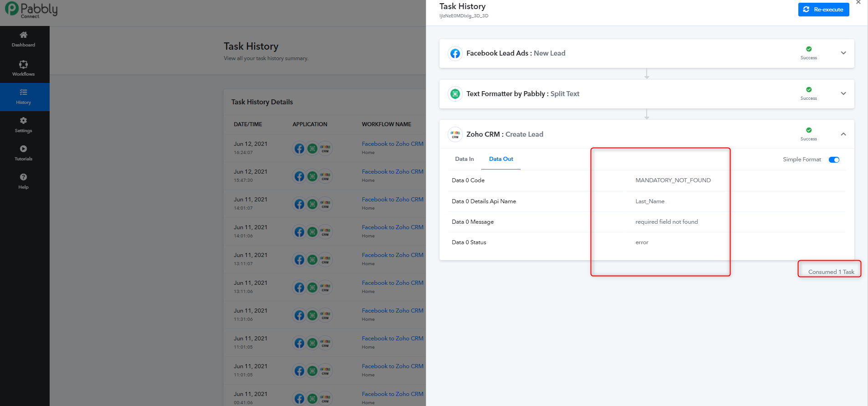Click the Pabbly Connect logo
Screen dimensions: 868x406
[x=31, y=10]
